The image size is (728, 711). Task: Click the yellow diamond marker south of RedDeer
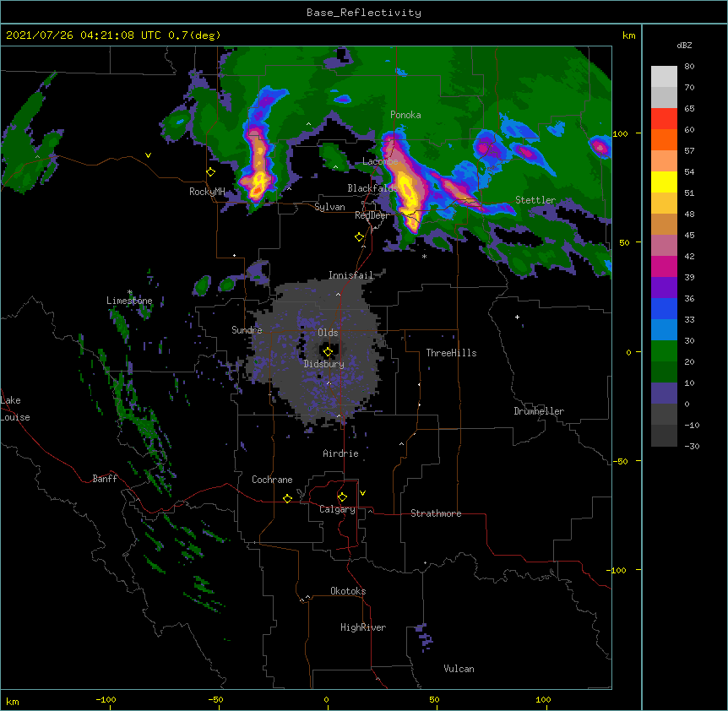(360, 237)
